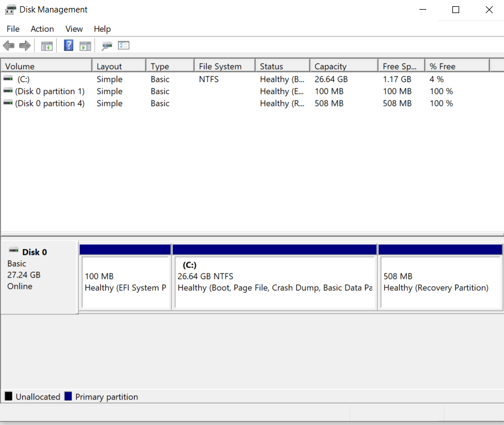Sort by the Layout column header

119,66
